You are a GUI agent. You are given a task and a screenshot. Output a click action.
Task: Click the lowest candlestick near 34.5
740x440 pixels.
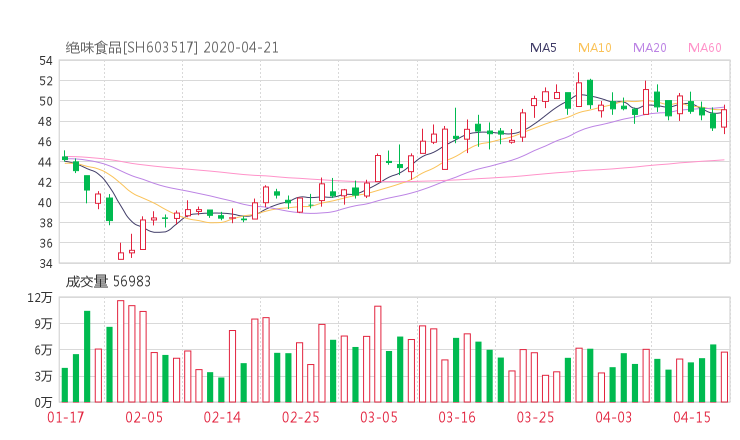tap(121, 252)
